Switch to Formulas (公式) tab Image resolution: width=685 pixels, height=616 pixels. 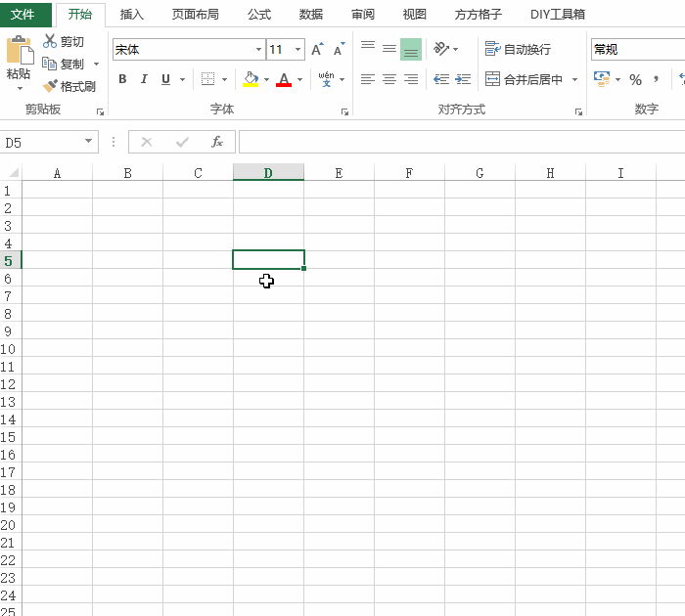tap(259, 15)
